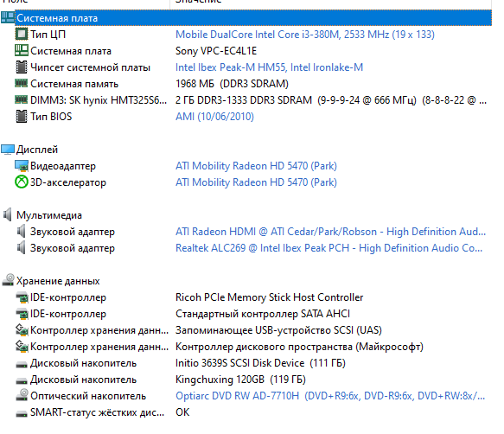
Task: Click the Системная память label
Action: 74,83
